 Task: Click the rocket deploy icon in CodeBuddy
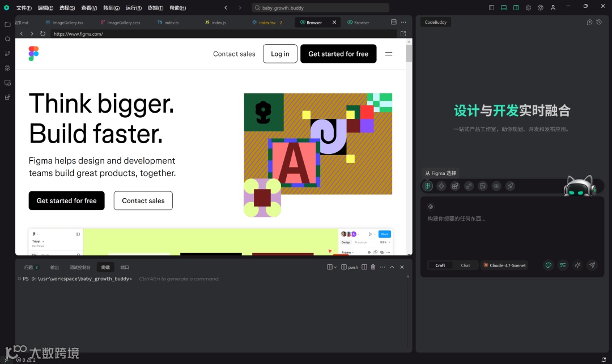coord(510,186)
